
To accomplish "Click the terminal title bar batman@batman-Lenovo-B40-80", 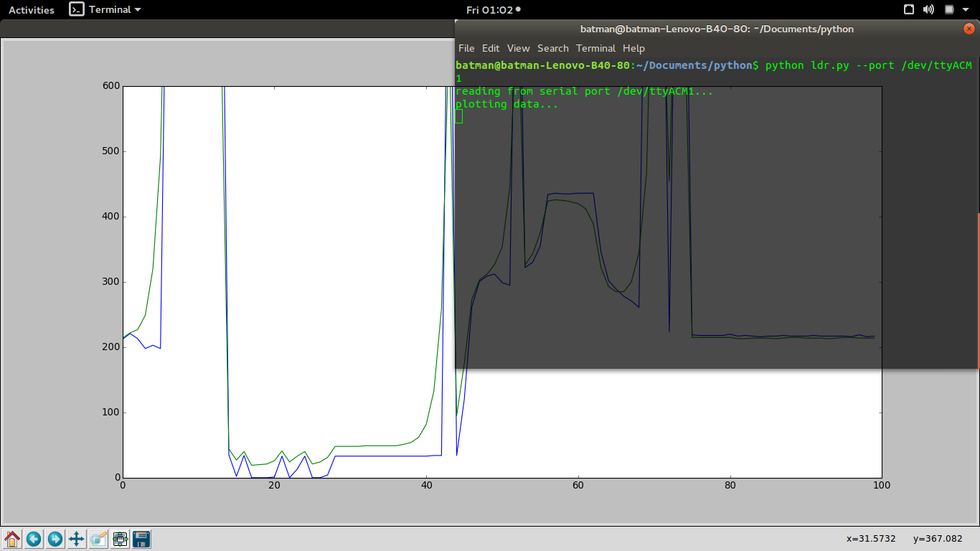I will coord(717,29).
